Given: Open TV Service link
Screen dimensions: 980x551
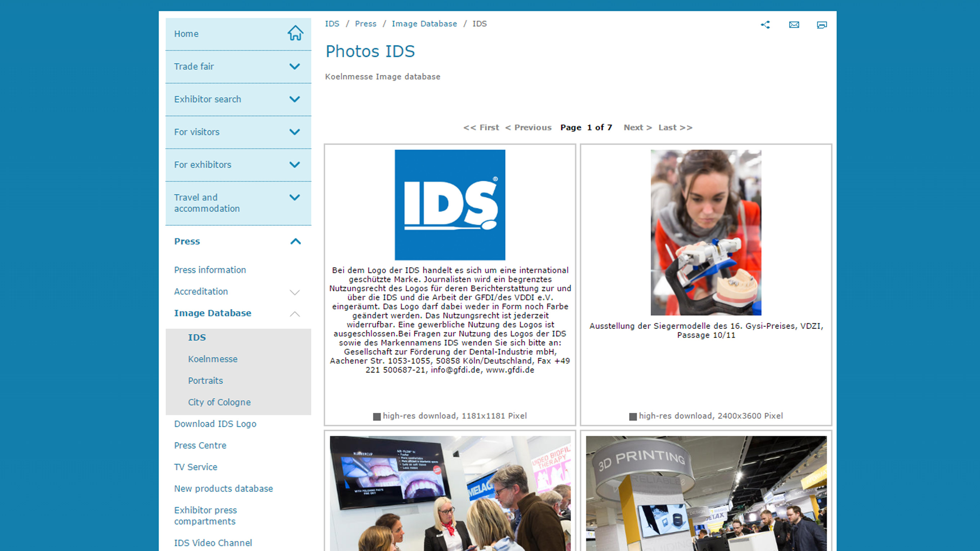Looking at the screenshot, I should [196, 467].
